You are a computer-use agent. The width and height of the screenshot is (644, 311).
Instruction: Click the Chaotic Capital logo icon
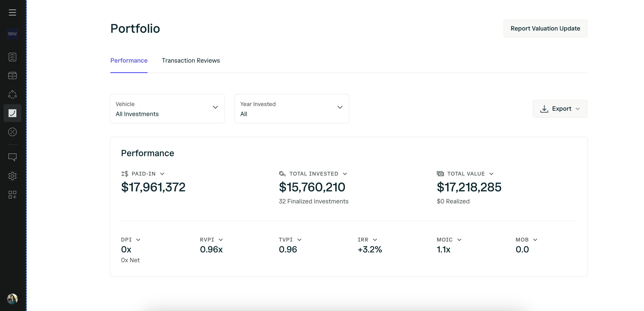pyautogui.click(x=12, y=34)
